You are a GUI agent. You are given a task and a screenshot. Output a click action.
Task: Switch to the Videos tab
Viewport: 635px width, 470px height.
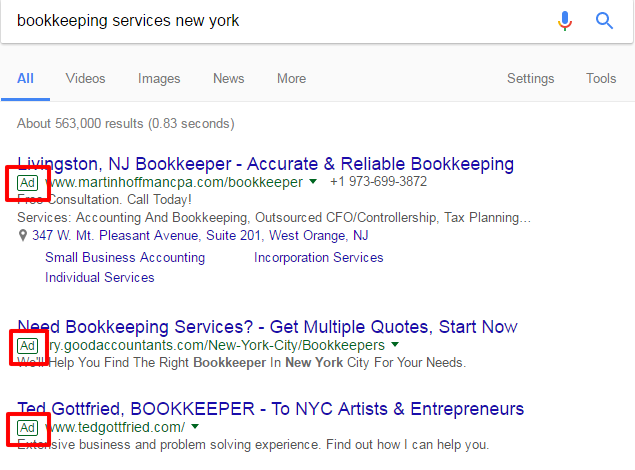point(85,79)
